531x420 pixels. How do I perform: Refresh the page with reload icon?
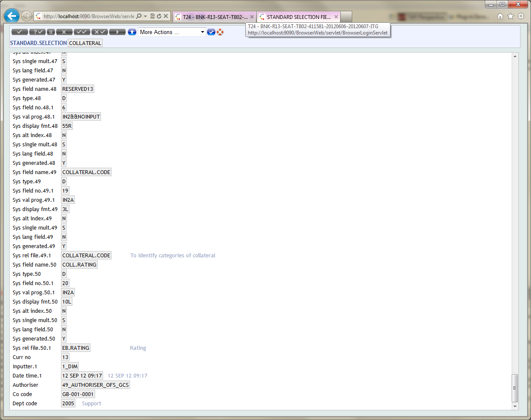coord(159,16)
